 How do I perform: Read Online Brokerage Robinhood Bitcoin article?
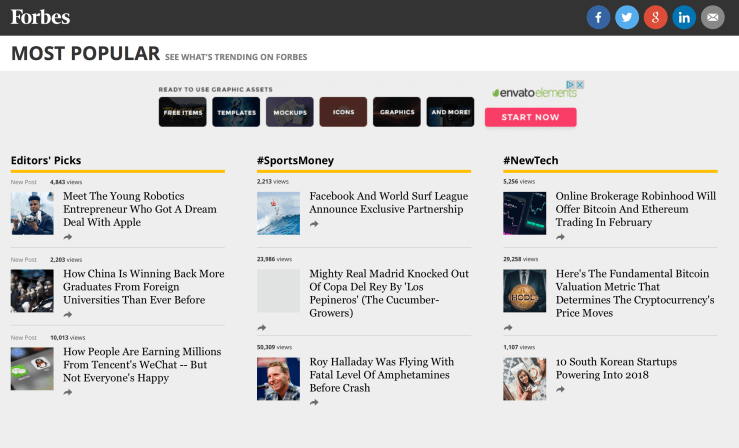coord(636,209)
